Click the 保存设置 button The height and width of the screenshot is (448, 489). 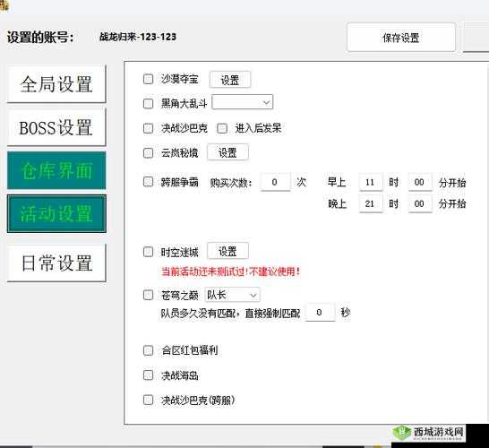click(x=401, y=38)
